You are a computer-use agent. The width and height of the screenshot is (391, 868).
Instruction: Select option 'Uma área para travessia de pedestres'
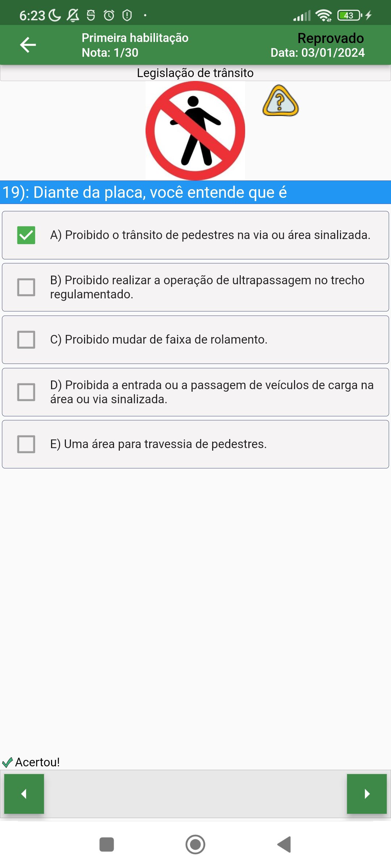pos(159,444)
